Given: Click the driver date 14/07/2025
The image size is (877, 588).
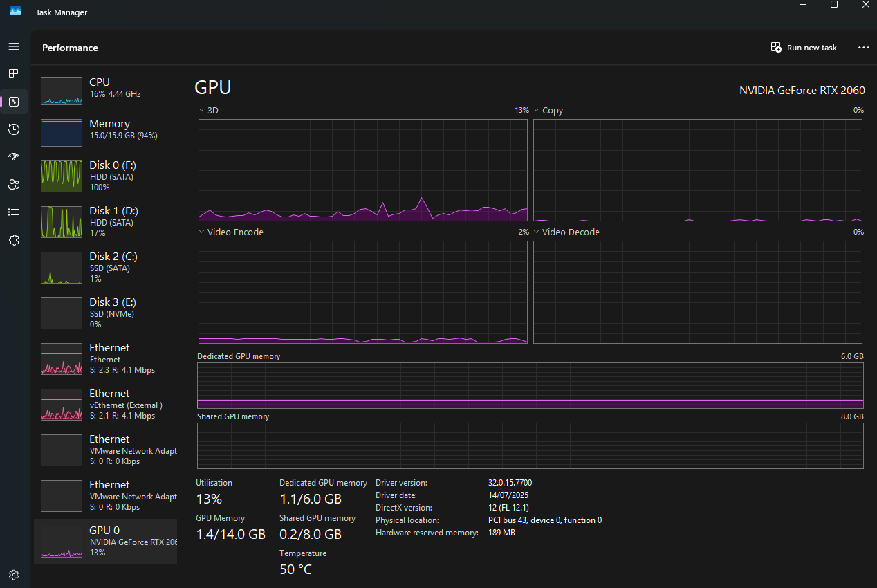Looking at the screenshot, I should [x=508, y=495].
